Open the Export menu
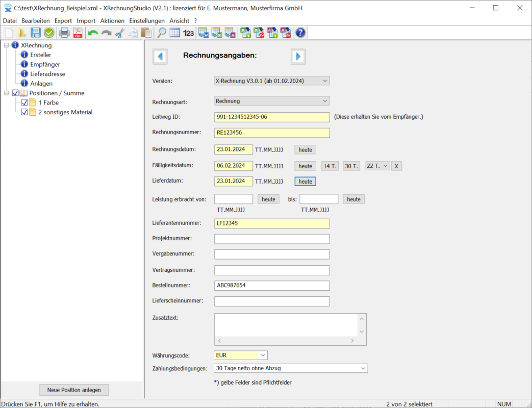 tap(63, 20)
